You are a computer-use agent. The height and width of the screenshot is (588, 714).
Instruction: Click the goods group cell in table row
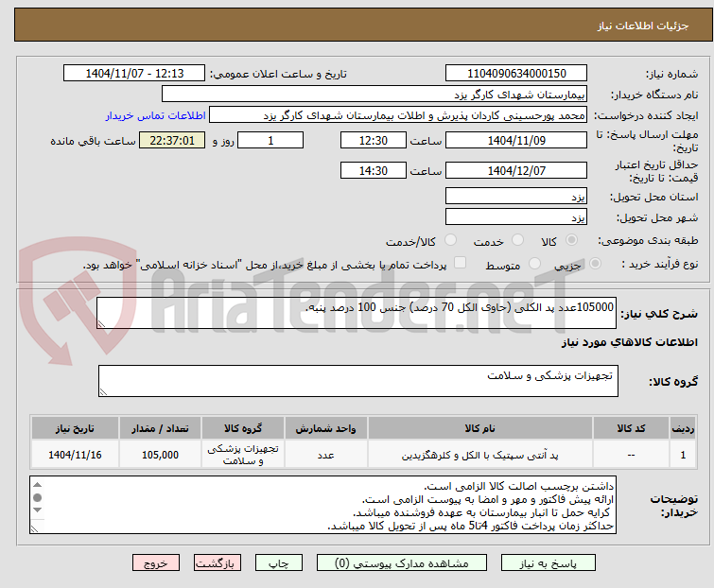click(243, 455)
